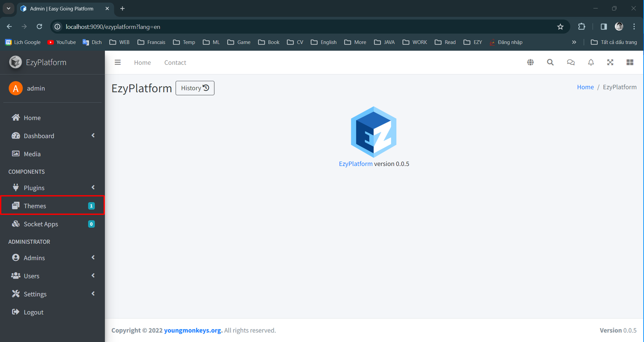The height and width of the screenshot is (342, 644).
Task: Open the browser extensions puzzle icon
Action: [582, 27]
